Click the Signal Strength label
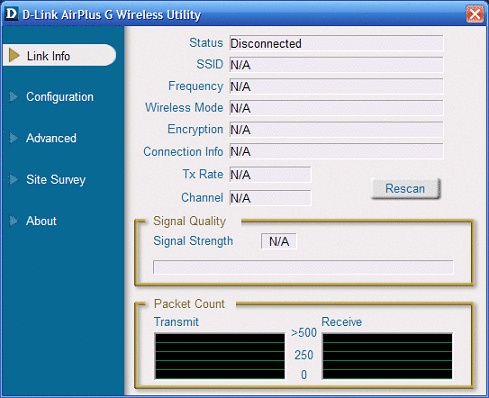489x398 pixels. click(x=193, y=241)
